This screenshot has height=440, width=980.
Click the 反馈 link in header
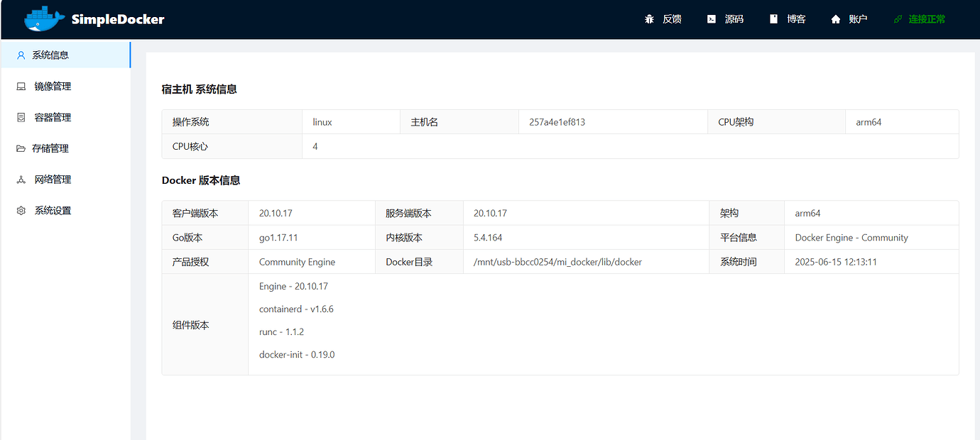(672, 19)
